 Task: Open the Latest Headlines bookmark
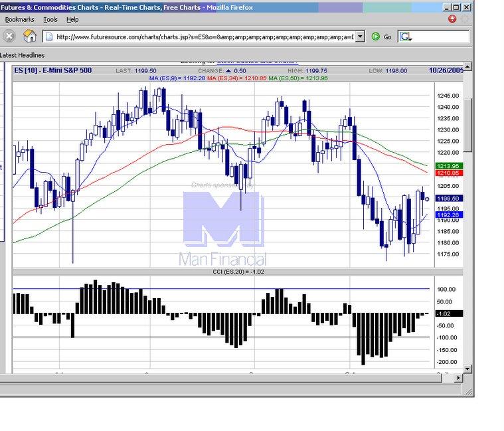(22, 55)
